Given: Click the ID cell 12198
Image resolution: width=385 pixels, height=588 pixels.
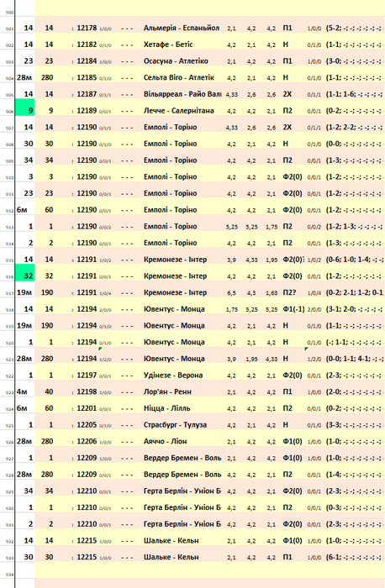Looking at the screenshot, I should point(87,392).
